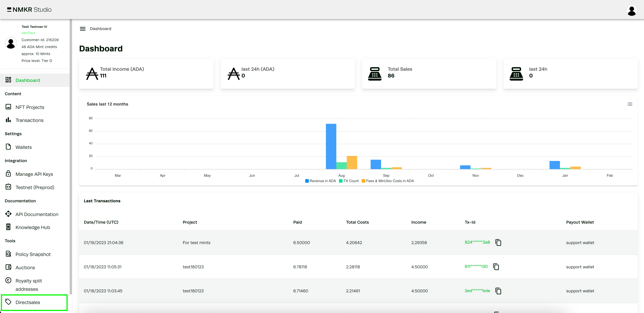Viewport: 644px width, 313px height.
Task: Open Testnet (Preprod) in sidebar
Action: 35,187
